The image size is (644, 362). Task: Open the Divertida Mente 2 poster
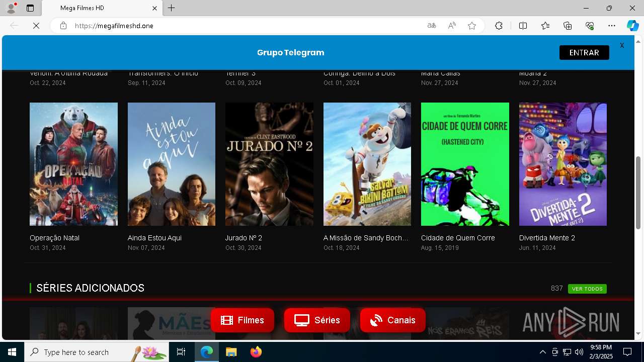pyautogui.click(x=563, y=164)
